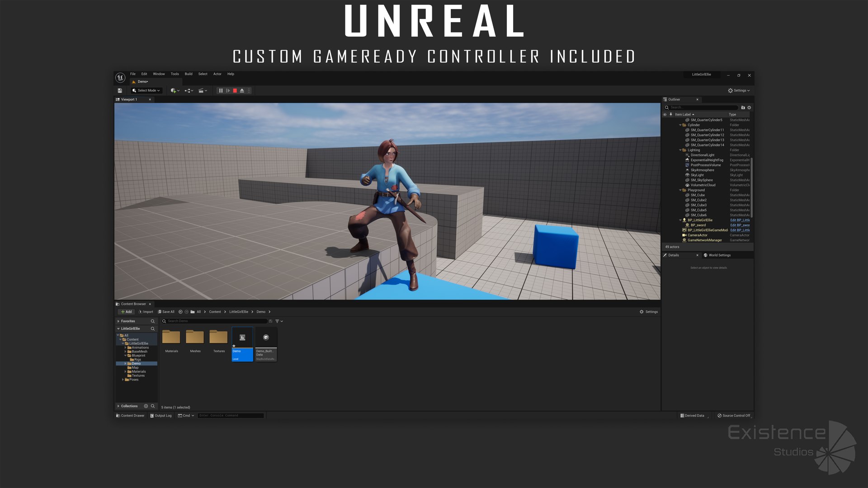Add a new collection with plus icon
The height and width of the screenshot is (488, 868).
coord(146,406)
